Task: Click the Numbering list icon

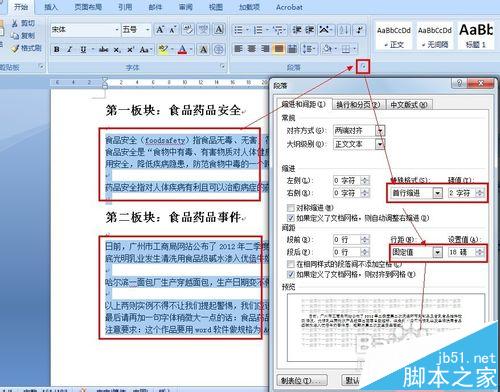Action: [258, 30]
